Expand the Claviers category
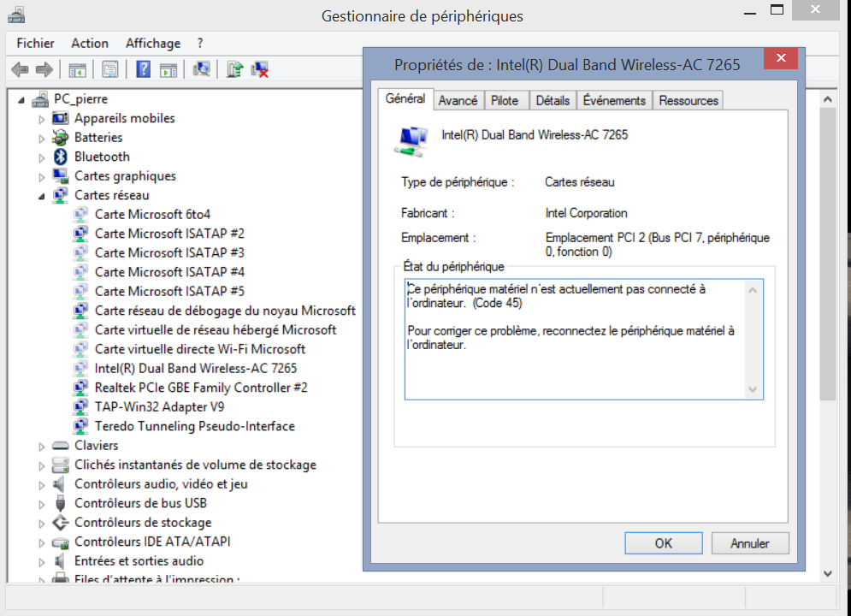851x616 pixels. (41, 446)
